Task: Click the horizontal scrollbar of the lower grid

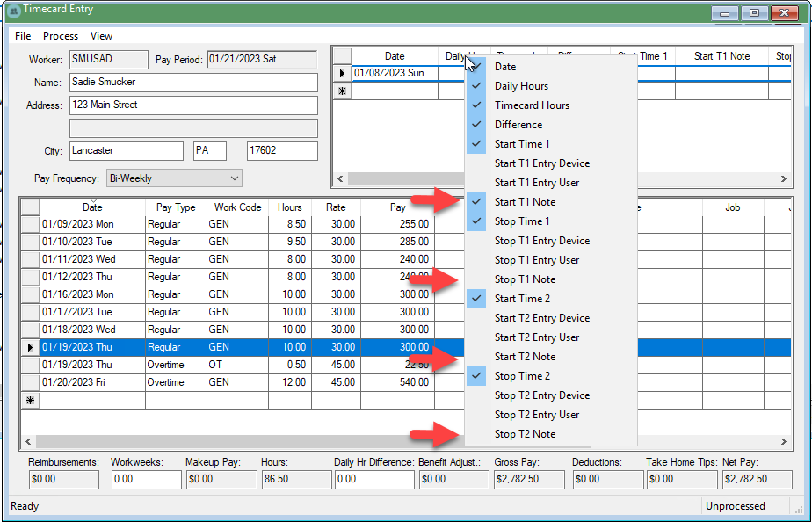Action: tap(246, 441)
